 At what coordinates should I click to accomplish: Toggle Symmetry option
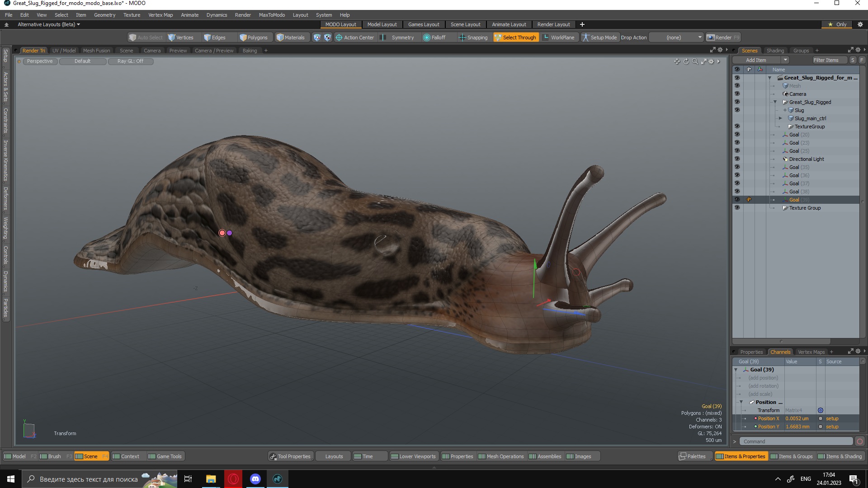(x=397, y=38)
